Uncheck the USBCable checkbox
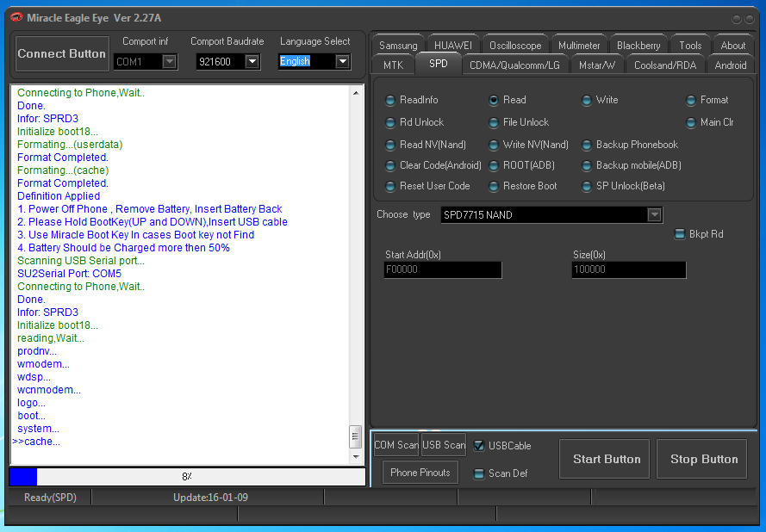This screenshot has width=766, height=532. tap(479, 446)
